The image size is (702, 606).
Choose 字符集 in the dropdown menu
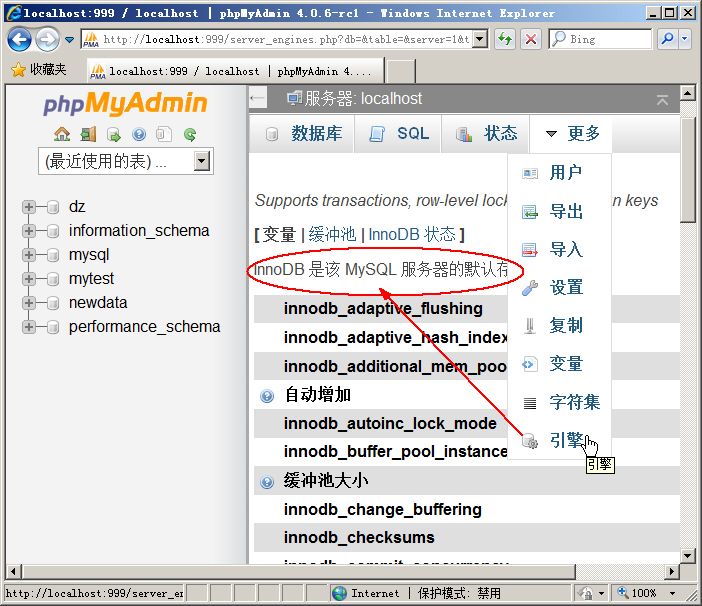coord(574,403)
